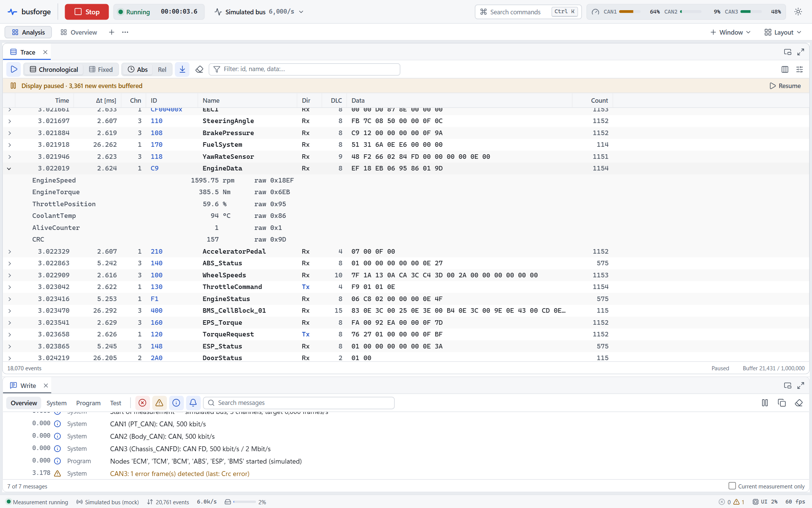Toggle the error messages filter
Screen dimensions: 812x508
(142, 403)
